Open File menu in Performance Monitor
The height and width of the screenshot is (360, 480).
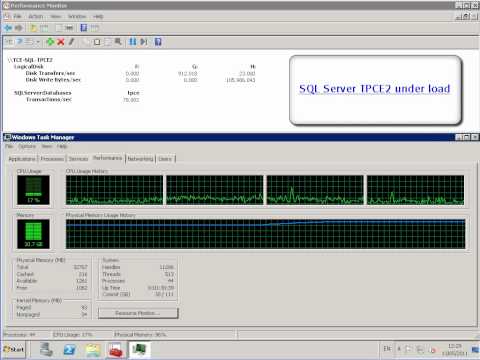click(x=17, y=16)
